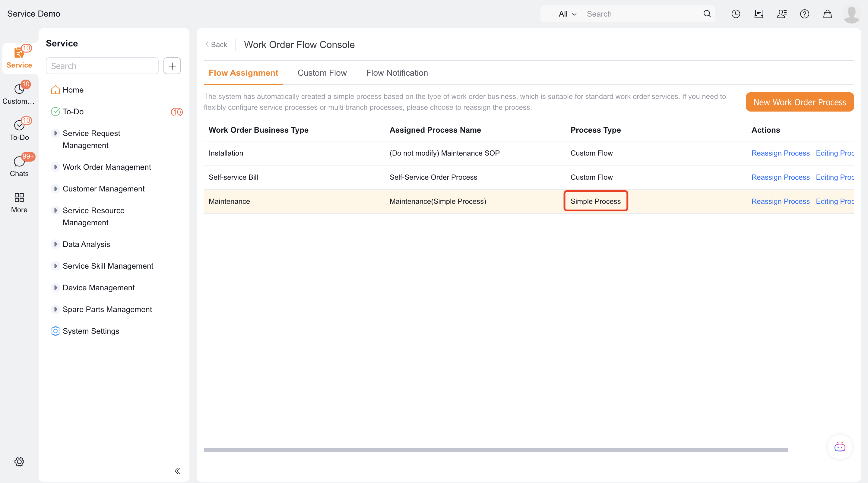Click Process Type column header
Screen dimensions: 868x483
click(x=595, y=130)
